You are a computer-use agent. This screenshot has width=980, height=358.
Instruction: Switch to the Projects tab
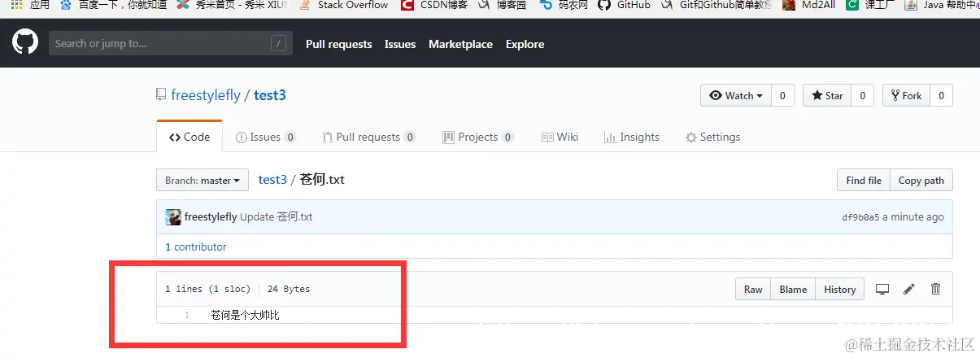point(478,137)
